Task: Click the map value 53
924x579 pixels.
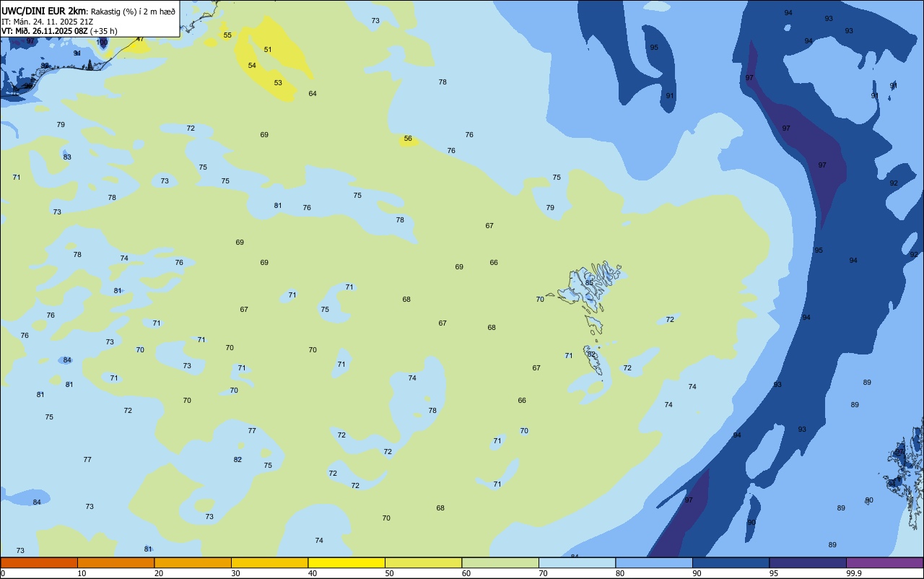Action: [x=278, y=83]
